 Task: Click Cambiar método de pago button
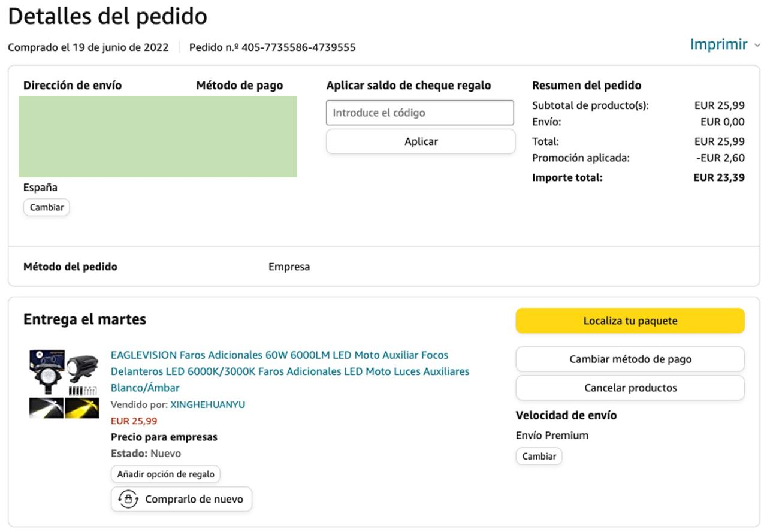point(630,359)
